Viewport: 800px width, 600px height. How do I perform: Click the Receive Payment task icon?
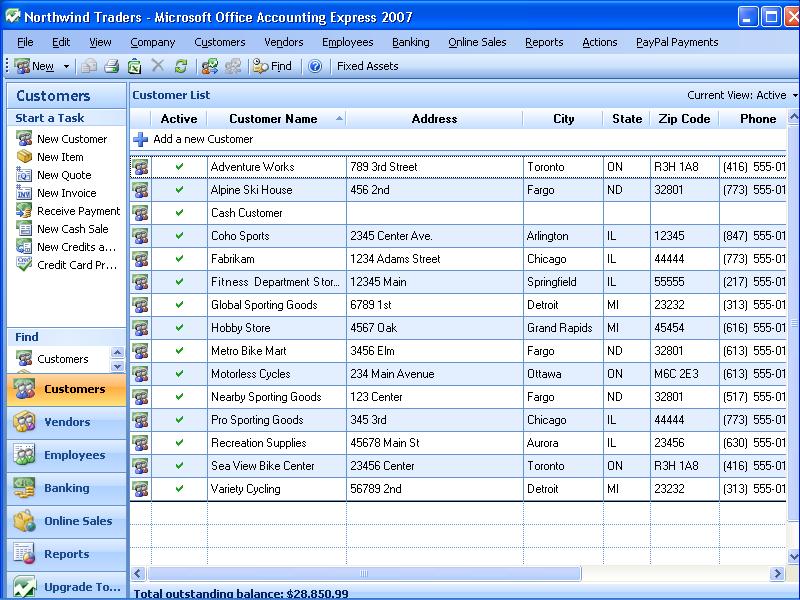[x=25, y=211]
